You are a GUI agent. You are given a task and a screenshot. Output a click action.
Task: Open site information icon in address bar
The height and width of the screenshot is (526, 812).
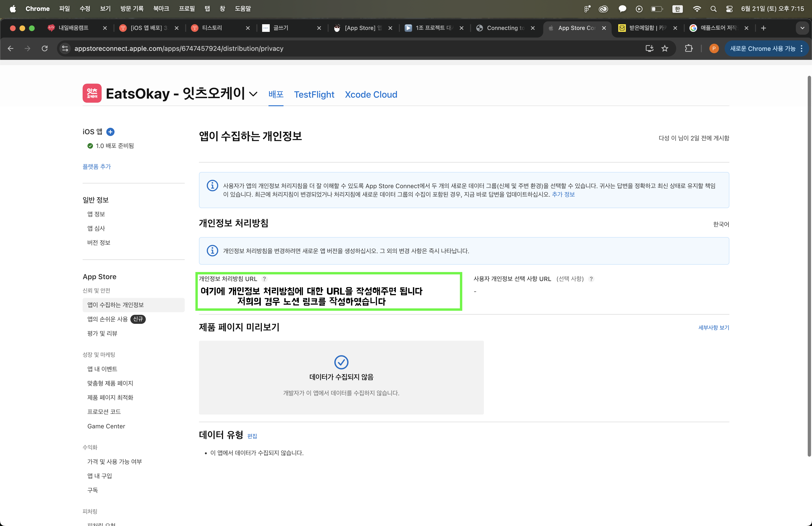point(65,48)
